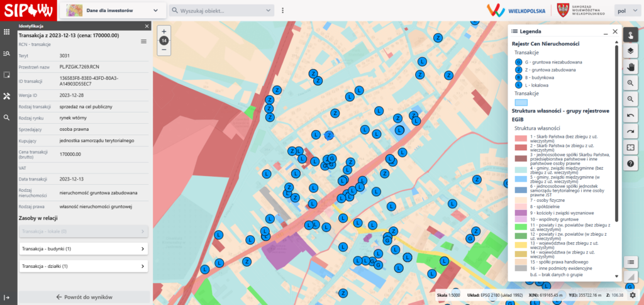The width and height of the screenshot is (644, 305).
Task: Click Powrót do wyników button
Action: tap(84, 297)
